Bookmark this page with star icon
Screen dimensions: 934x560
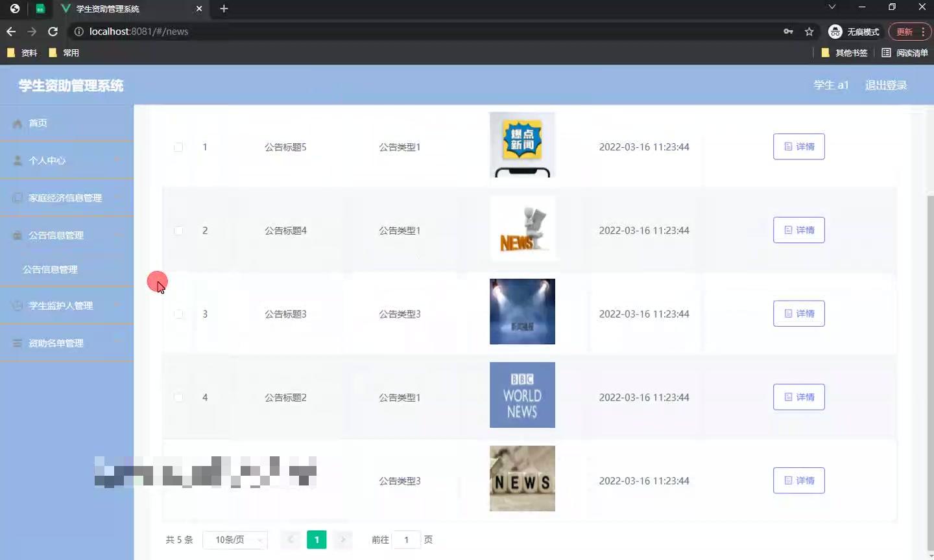809,31
